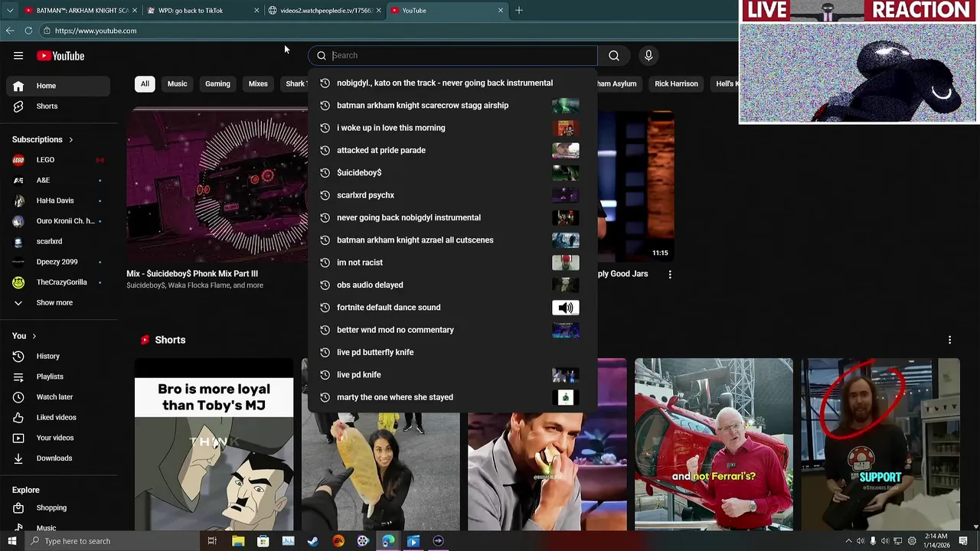This screenshot has width=980, height=551.
Task: Open Steam from the taskbar
Action: tap(313, 541)
